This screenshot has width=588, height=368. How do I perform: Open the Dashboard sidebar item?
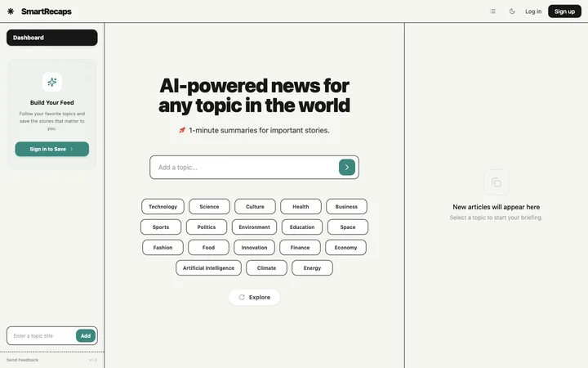(51, 38)
